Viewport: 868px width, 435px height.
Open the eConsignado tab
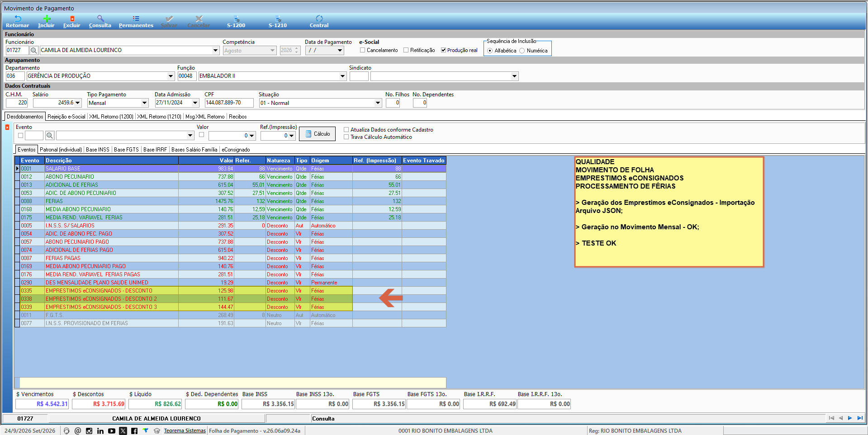click(236, 150)
